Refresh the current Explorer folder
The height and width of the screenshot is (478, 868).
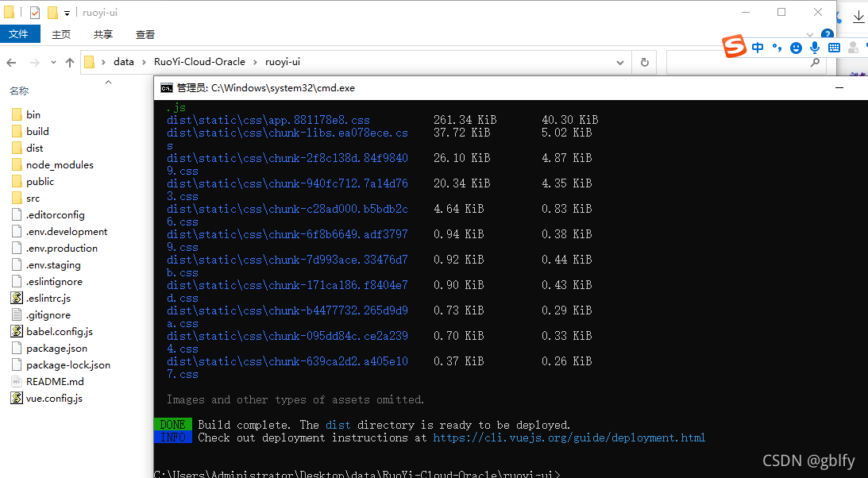pos(644,63)
